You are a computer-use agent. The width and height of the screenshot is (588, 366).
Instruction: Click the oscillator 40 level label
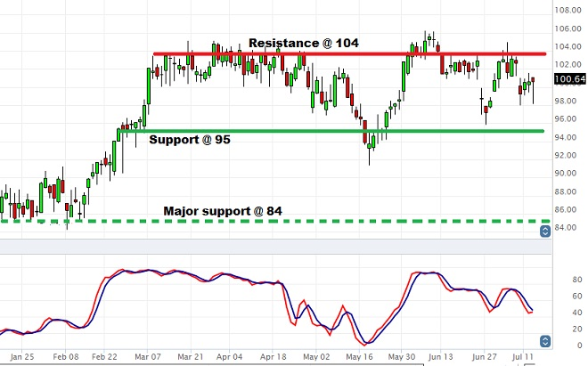tap(577, 313)
